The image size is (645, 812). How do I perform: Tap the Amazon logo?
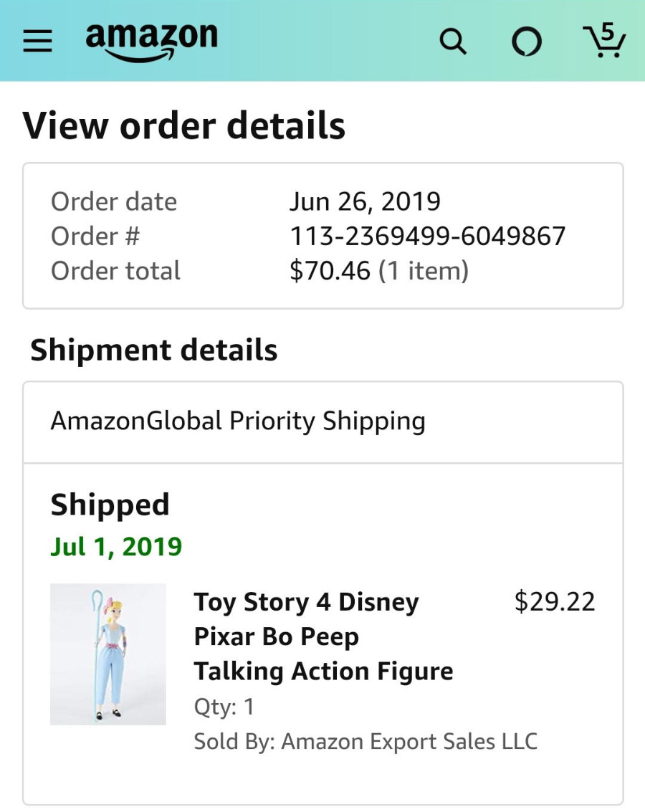pyautogui.click(x=151, y=40)
